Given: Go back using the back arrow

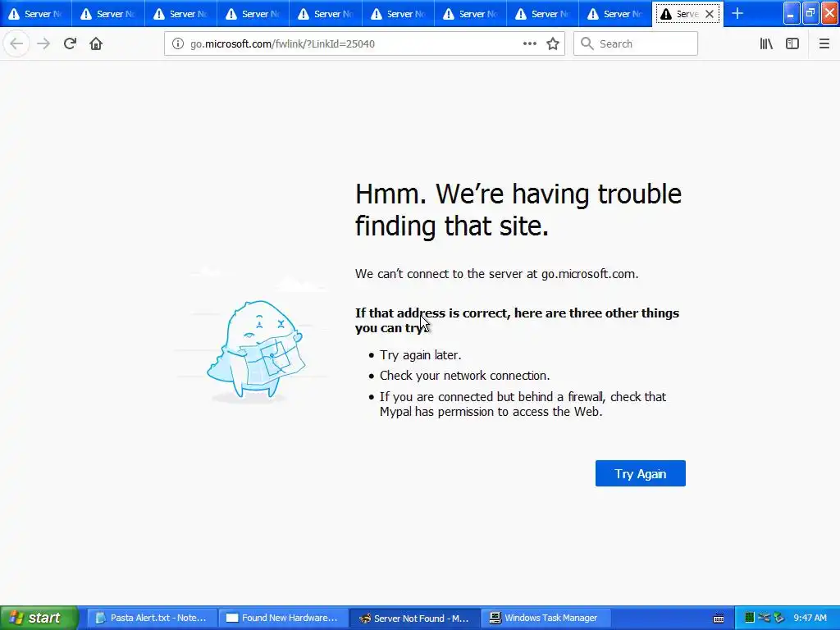Looking at the screenshot, I should point(16,44).
